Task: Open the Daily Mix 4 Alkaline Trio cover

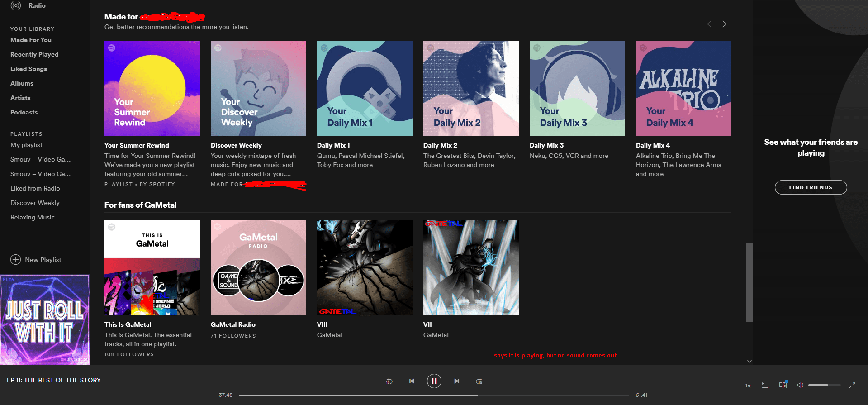Action: [683, 88]
